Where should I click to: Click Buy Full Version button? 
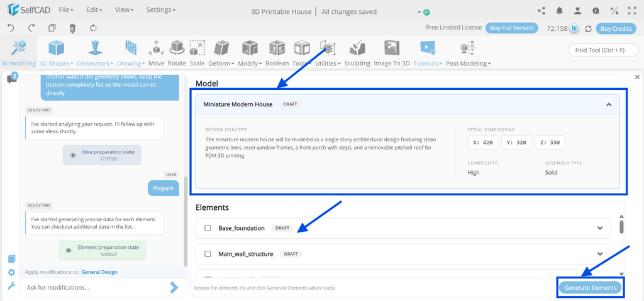512,28
